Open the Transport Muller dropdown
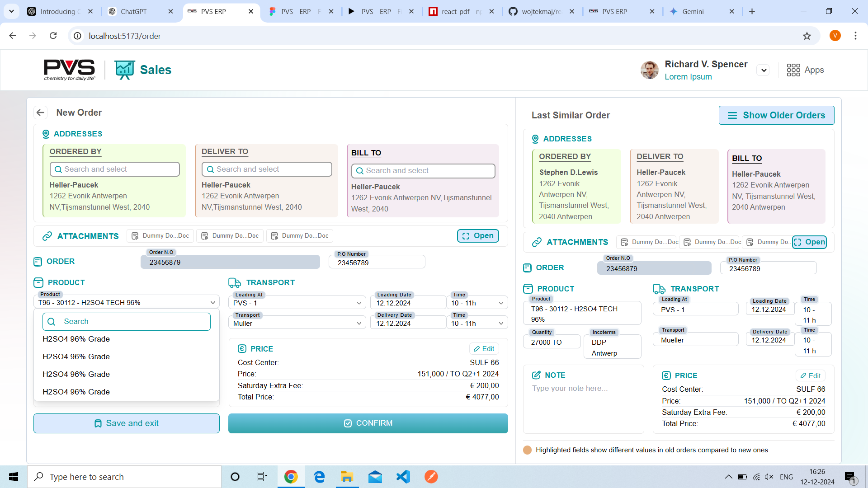The width and height of the screenshot is (868, 488). 297,324
